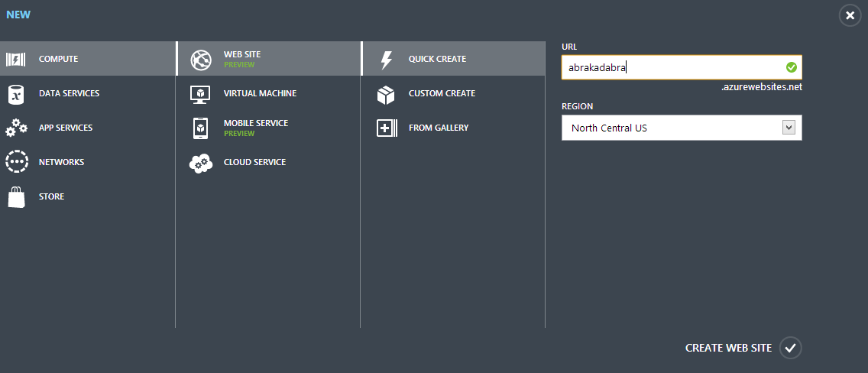
Task: Click the App Services gears icon
Action: (x=16, y=128)
